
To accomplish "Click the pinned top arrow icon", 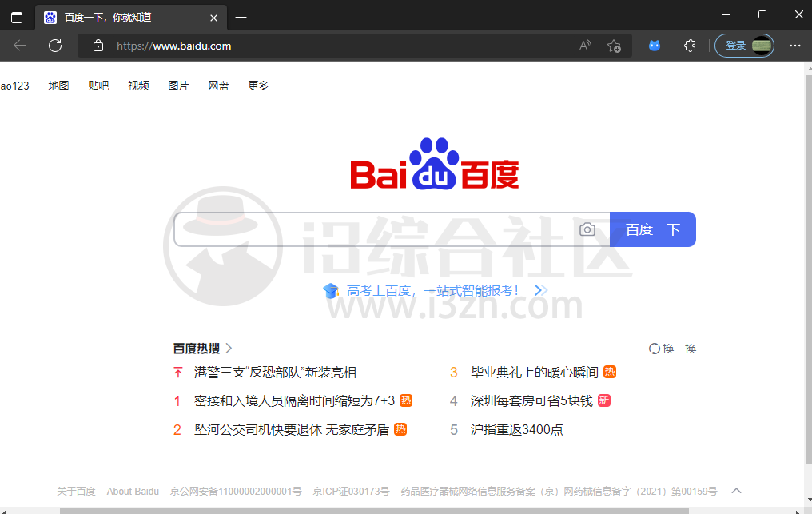I will (x=178, y=372).
